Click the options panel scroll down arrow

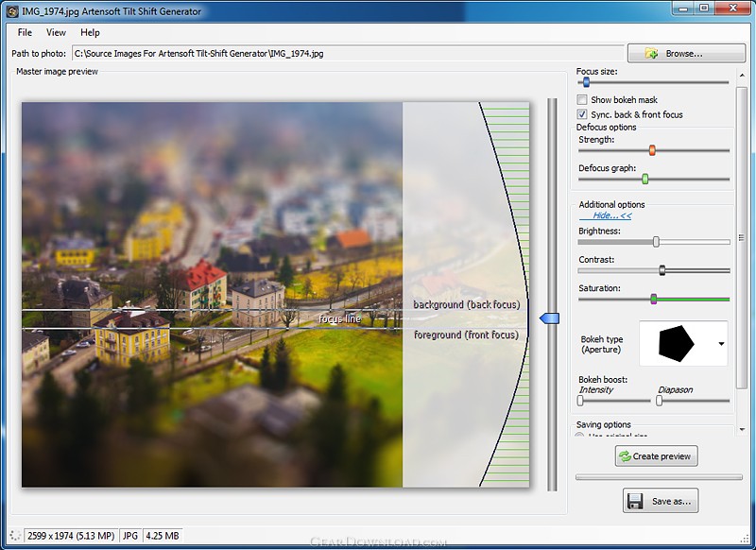[x=742, y=429]
